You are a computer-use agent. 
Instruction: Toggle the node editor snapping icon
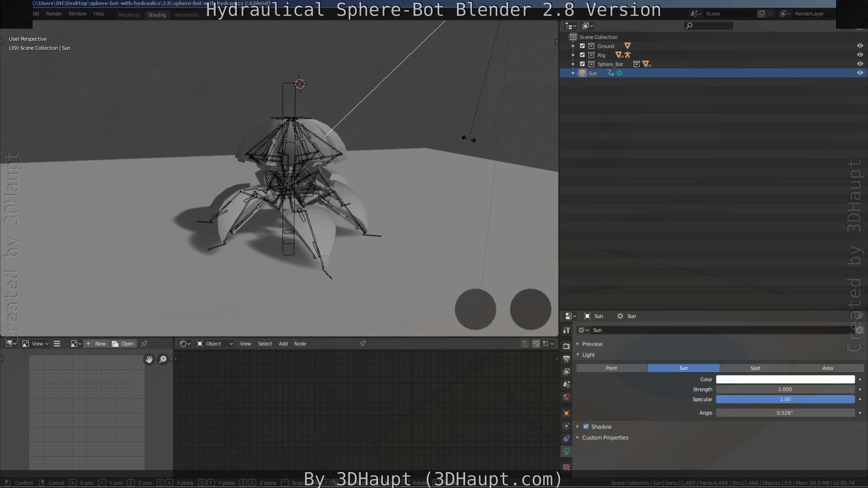point(536,343)
